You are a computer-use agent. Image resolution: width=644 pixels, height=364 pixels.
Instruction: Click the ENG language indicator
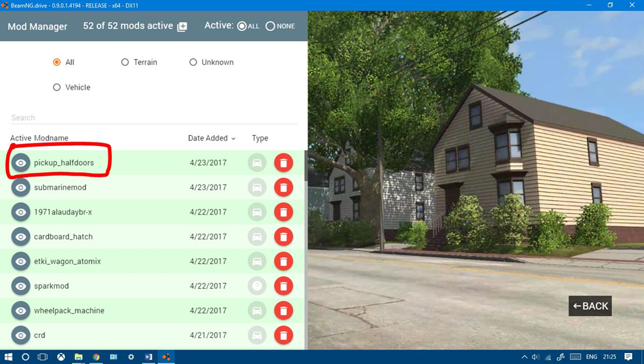591,357
